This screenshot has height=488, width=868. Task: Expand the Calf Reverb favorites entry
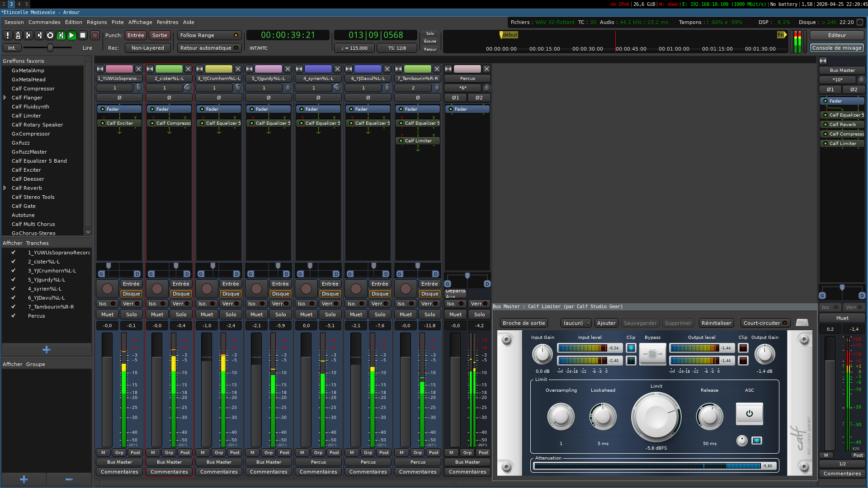(x=5, y=188)
